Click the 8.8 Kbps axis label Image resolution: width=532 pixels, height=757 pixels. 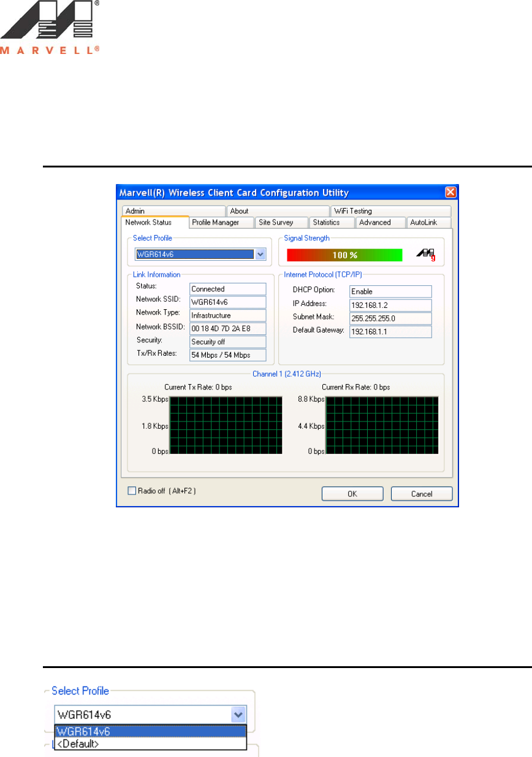coord(311,399)
